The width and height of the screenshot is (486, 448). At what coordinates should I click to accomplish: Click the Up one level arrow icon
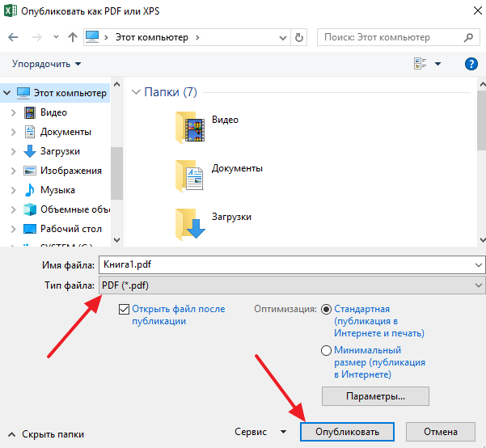coord(73,37)
